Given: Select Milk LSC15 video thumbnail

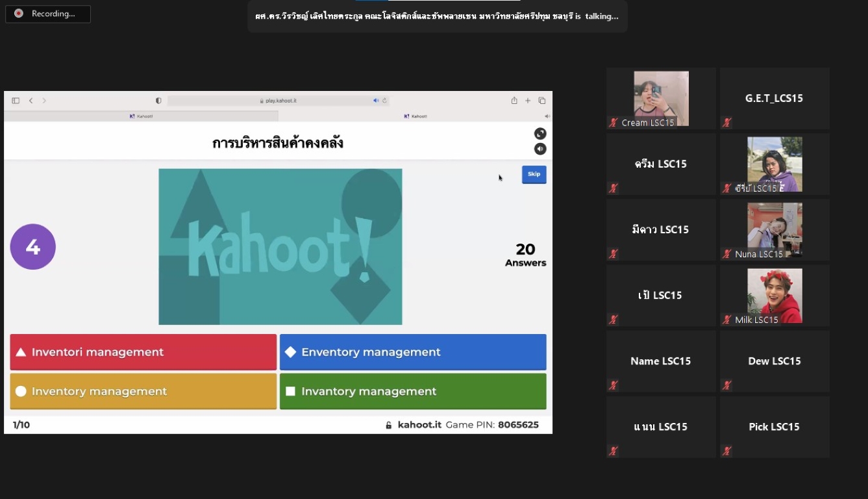Looking at the screenshot, I should click(775, 295).
